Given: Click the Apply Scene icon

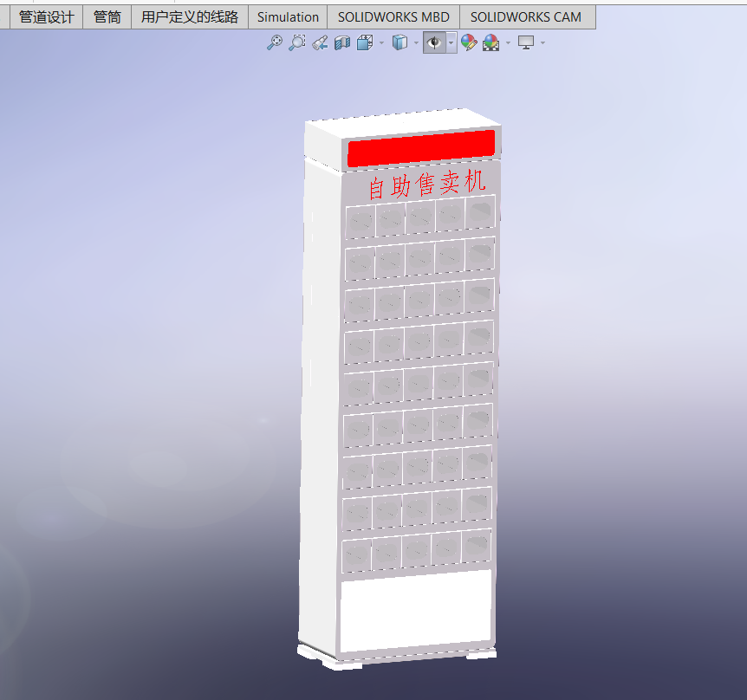Looking at the screenshot, I should 490,42.
